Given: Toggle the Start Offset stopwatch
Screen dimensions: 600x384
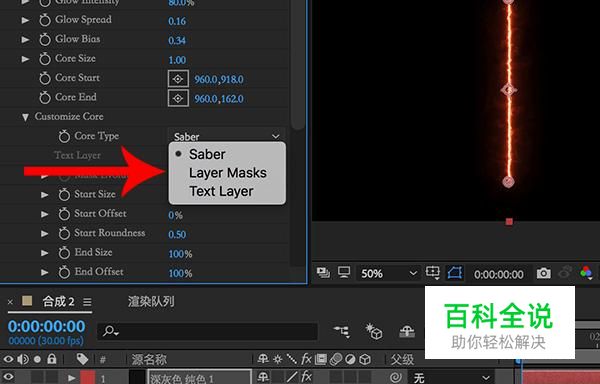Looking at the screenshot, I should click(64, 214).
